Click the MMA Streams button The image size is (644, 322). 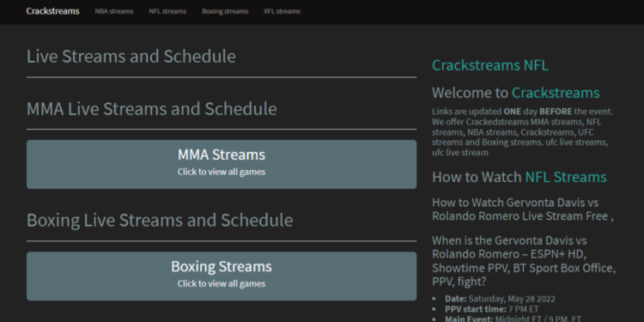click(x=222, y=164)
